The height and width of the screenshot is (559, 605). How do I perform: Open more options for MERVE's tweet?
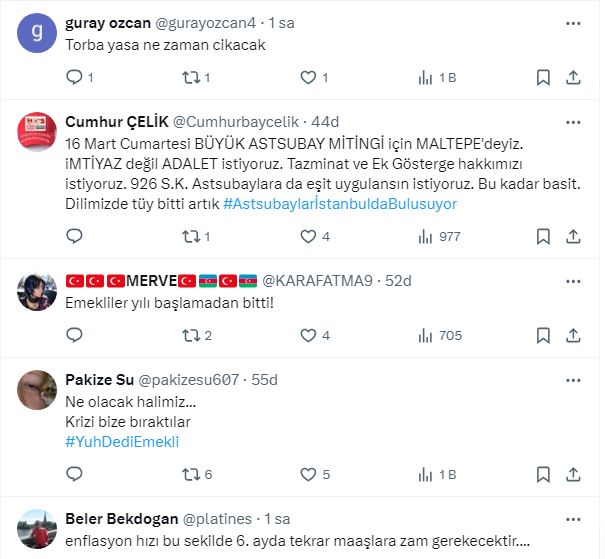pyautogui.click(x=574, y=280)
